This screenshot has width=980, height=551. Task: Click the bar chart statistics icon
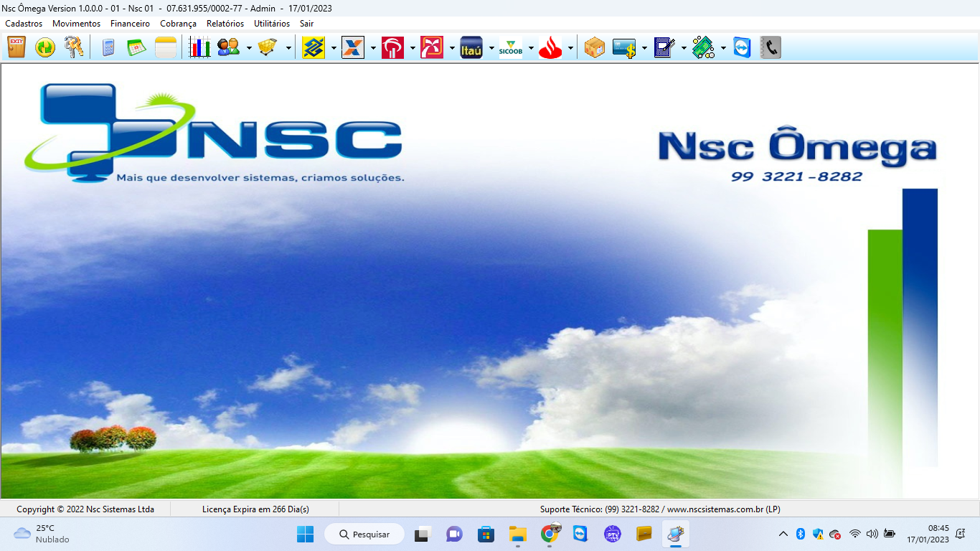(200, 47)
